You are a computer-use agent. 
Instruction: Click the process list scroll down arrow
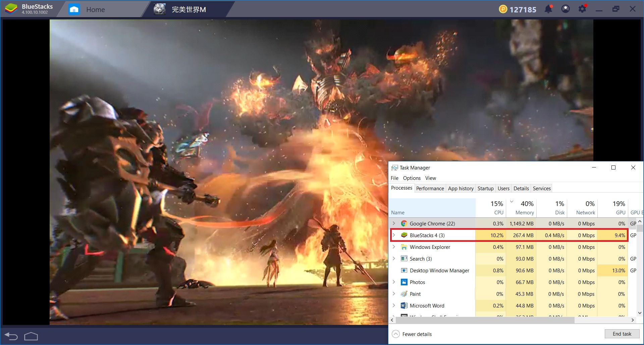pyautogui.click(x=640, y=313)
